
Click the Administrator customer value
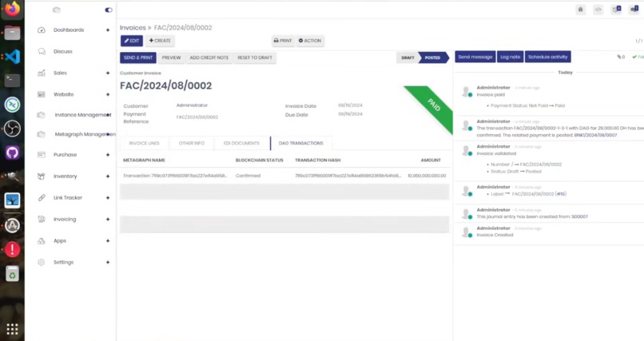click(x=192, y=105)
